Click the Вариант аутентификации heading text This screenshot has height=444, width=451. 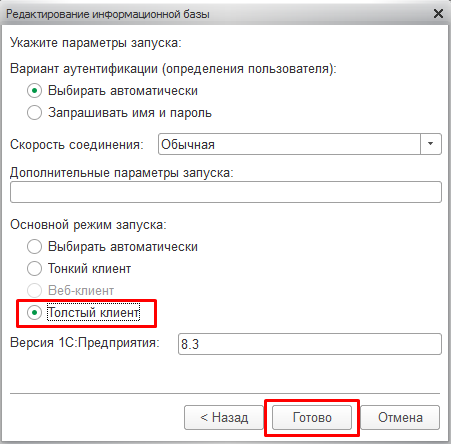[x=173, y=69]
